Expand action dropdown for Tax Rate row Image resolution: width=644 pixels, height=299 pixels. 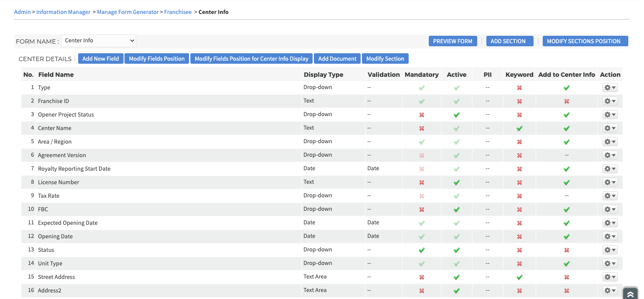click(610, 196)
